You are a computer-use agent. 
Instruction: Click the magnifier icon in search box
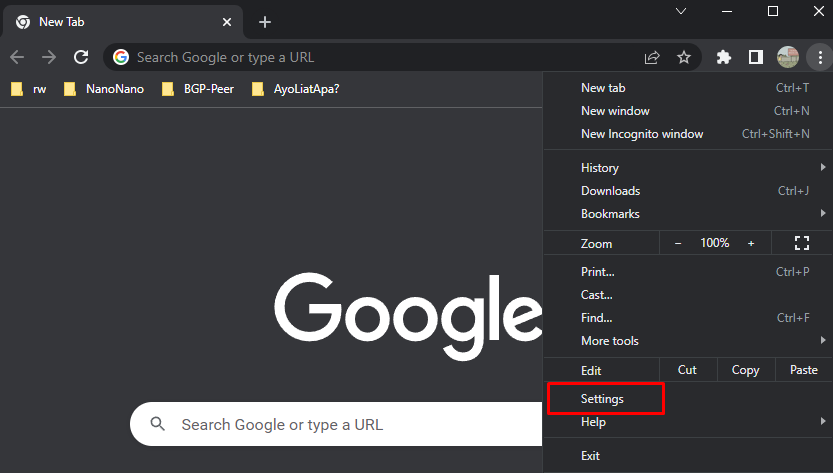pyautogui.click(x=158, y=424)
